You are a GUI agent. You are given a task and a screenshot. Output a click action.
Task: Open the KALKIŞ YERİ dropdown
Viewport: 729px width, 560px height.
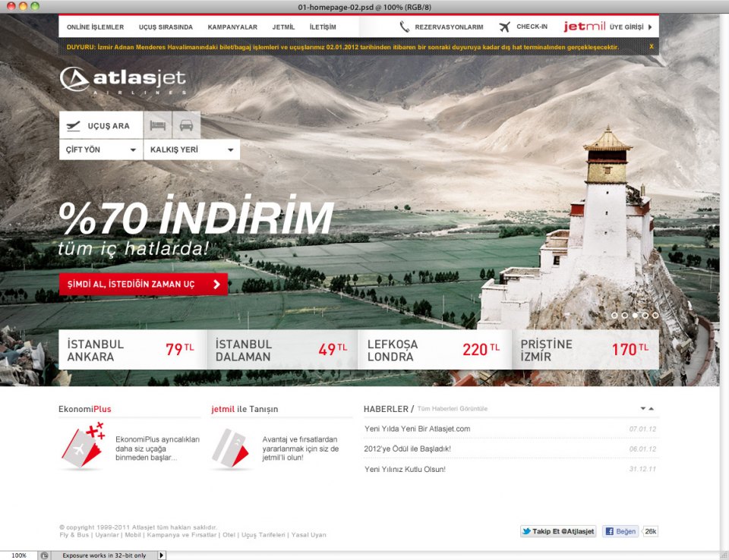pos(191,149)
